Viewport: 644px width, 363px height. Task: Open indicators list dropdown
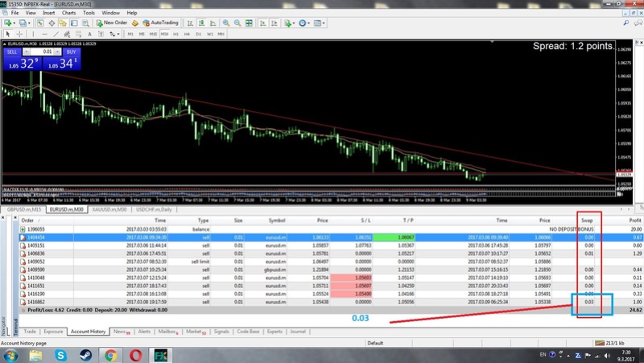pos(289,23)
